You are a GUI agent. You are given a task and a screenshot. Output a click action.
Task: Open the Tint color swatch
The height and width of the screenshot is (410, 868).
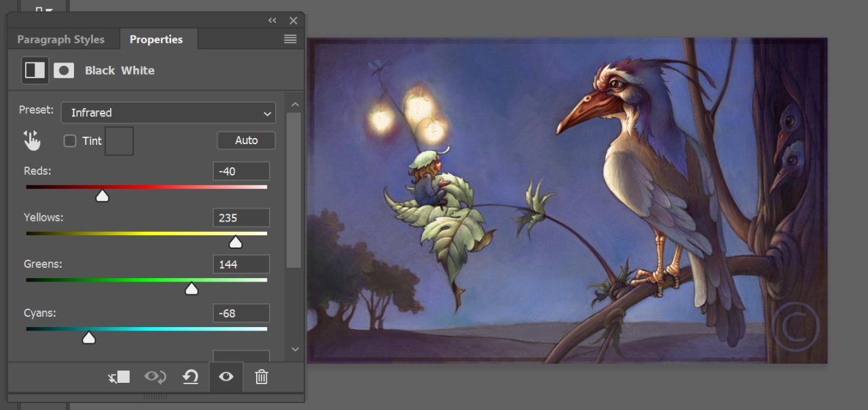[x=120, y=141]
